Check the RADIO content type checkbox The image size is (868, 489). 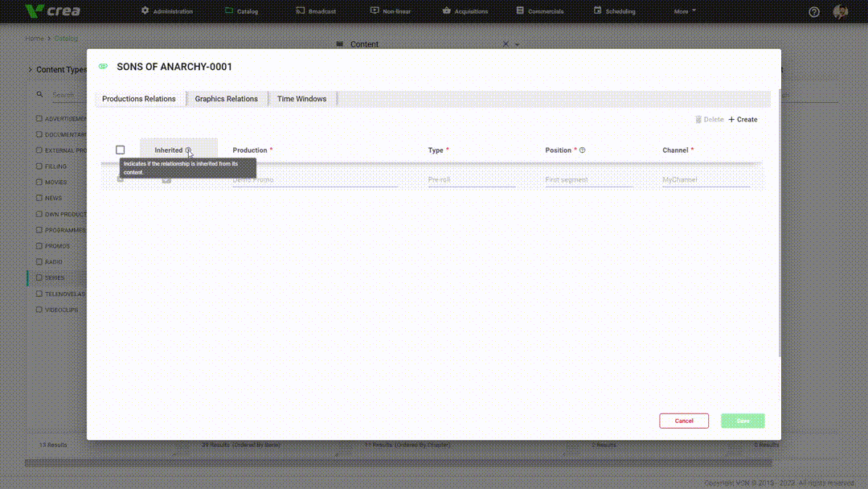click(x=39, y=261)
